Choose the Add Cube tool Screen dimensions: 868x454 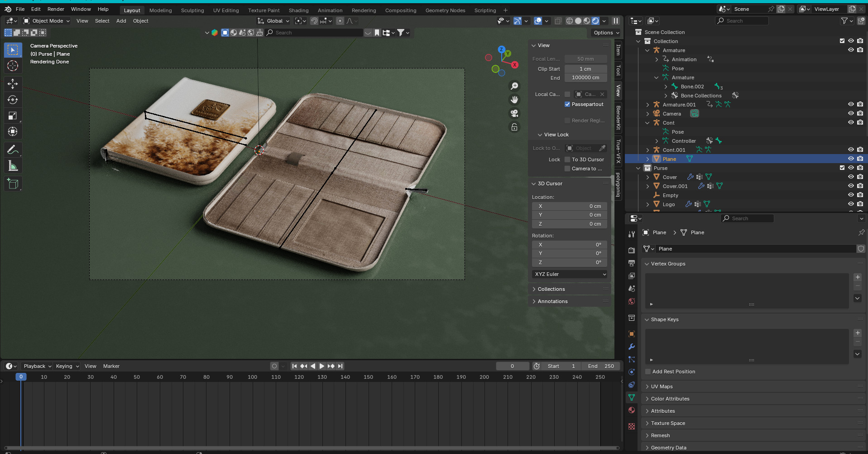click(13, 184)
